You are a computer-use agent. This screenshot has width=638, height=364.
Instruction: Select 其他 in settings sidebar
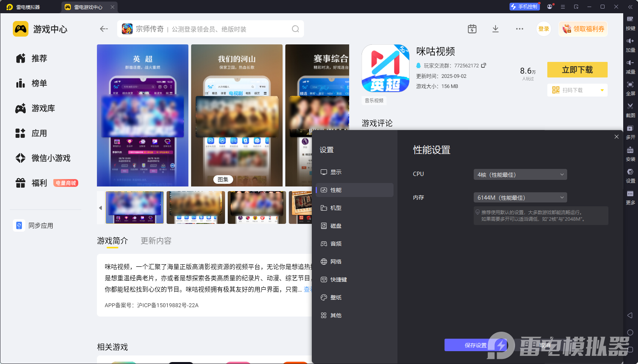[355, 315]
